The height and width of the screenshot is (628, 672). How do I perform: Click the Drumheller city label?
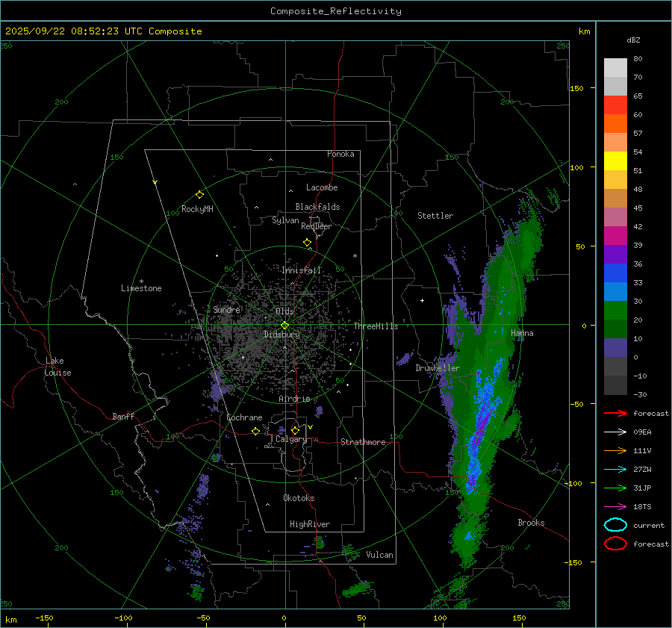tap(438, 368)
